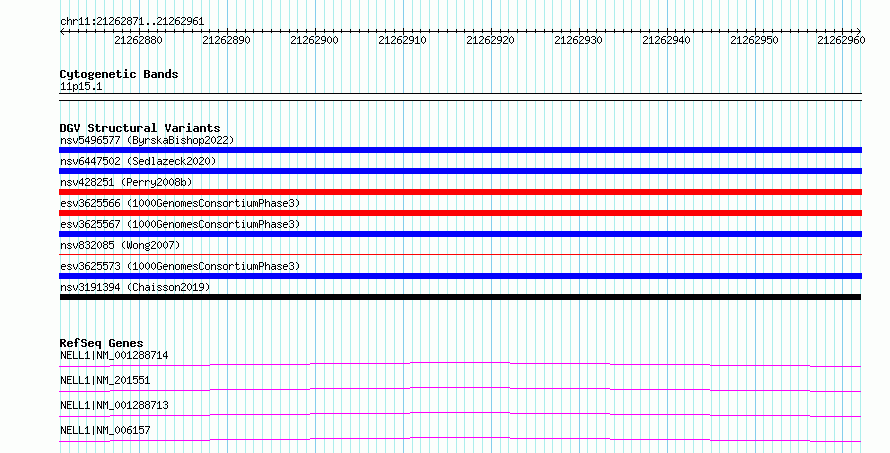Open variant nsv5496577 (ByrskaBishop2022) label

(146, 140)
